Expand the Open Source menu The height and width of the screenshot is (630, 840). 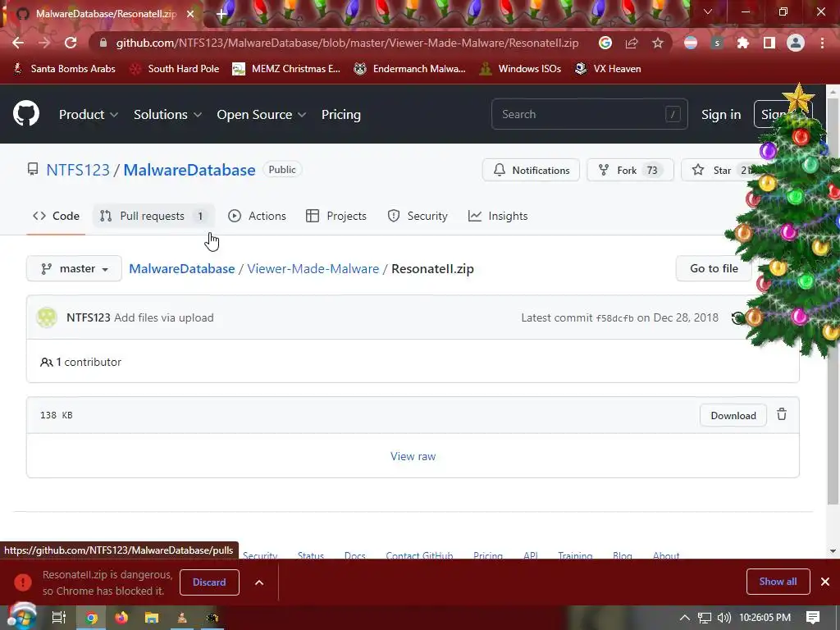262,115
